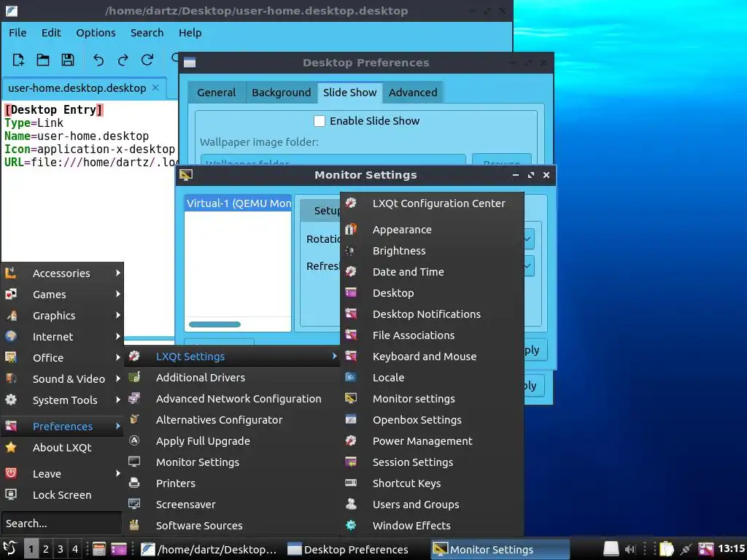
Task: Open Desktop Notifications settings
Action: 432,314
